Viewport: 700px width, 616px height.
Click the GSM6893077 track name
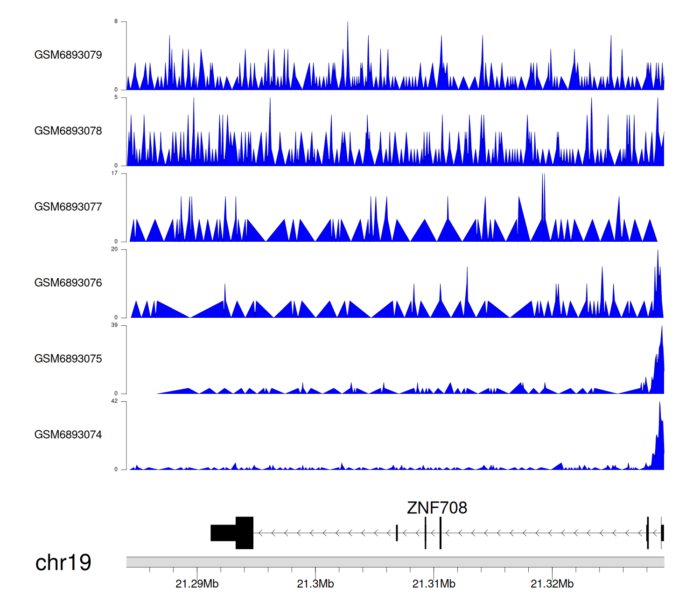68,207
